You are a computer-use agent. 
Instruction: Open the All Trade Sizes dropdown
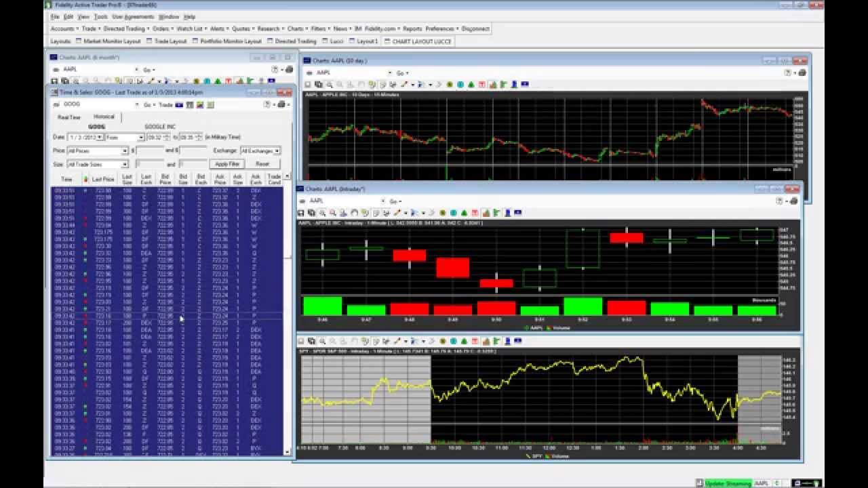(x=125, y=165)
